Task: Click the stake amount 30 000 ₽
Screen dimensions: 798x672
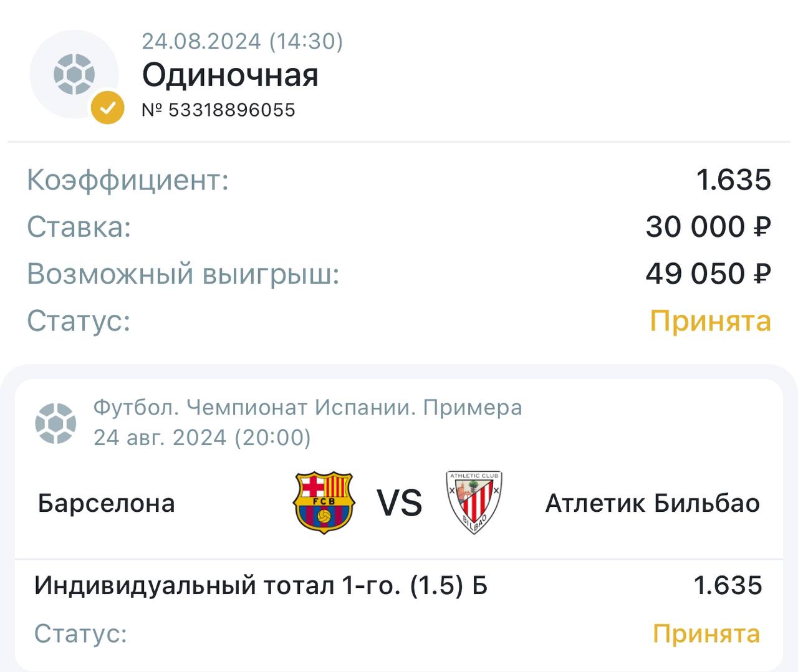Action: (708, 227)
